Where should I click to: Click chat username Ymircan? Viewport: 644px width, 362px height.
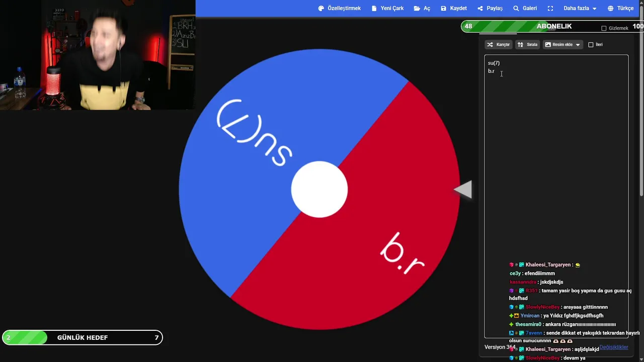[530, 316]
